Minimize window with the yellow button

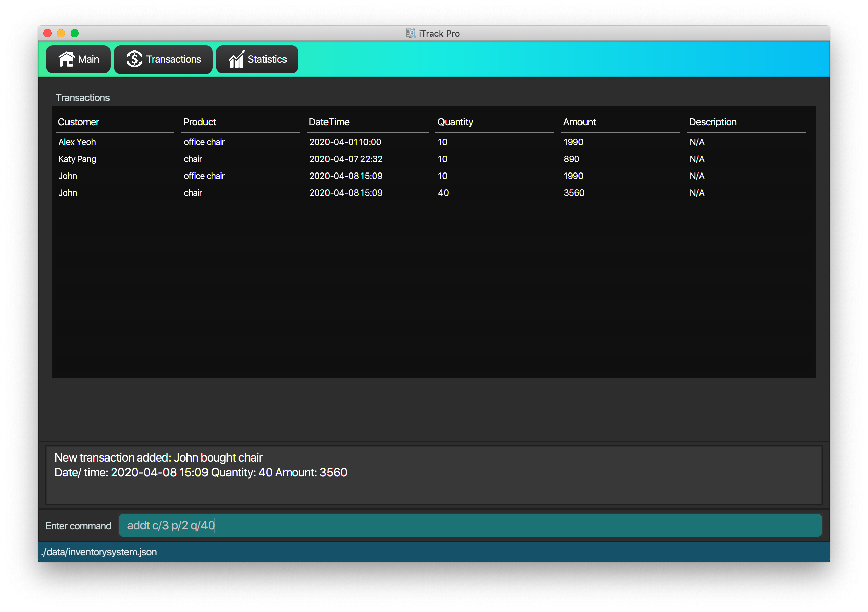pos(61,33)
